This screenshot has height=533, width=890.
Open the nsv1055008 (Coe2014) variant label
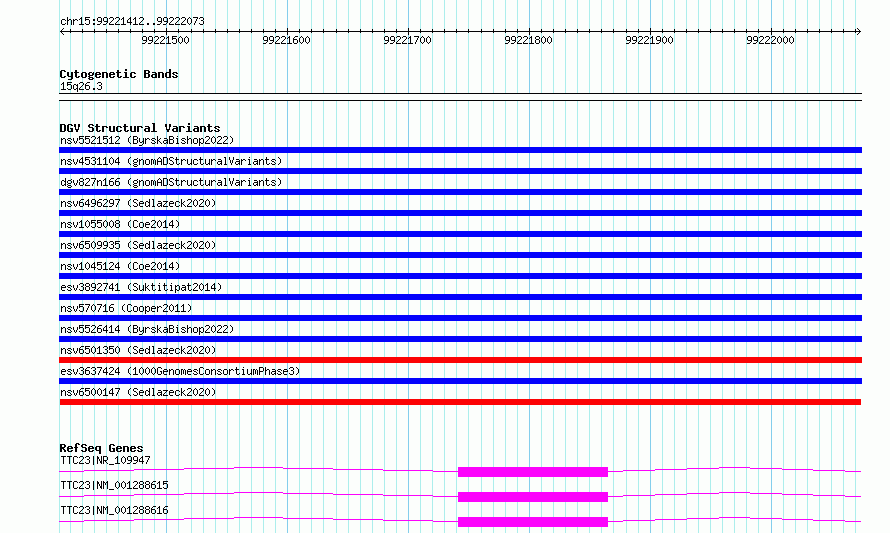pyautogui.click(x=120, y=224)
